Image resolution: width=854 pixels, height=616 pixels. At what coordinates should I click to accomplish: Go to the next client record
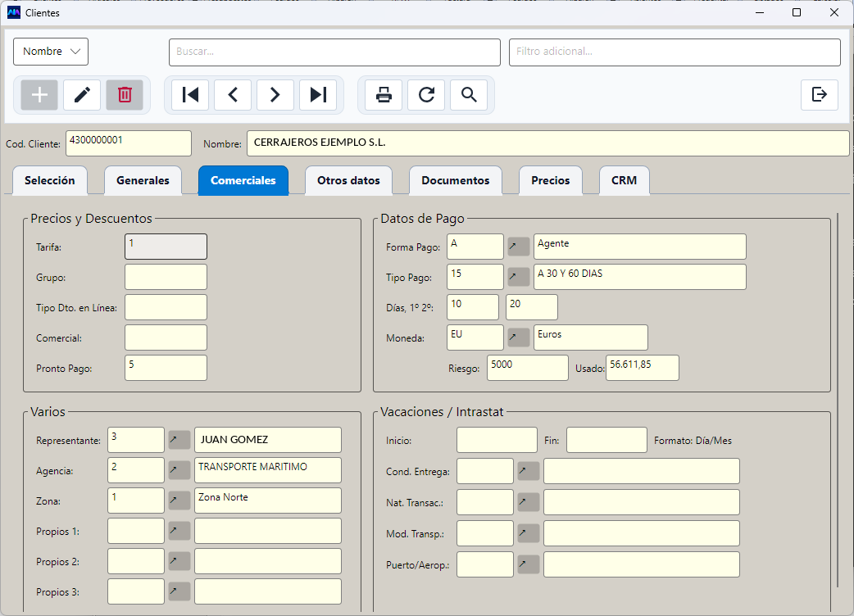pyautogui.click(x=275, y=95)
